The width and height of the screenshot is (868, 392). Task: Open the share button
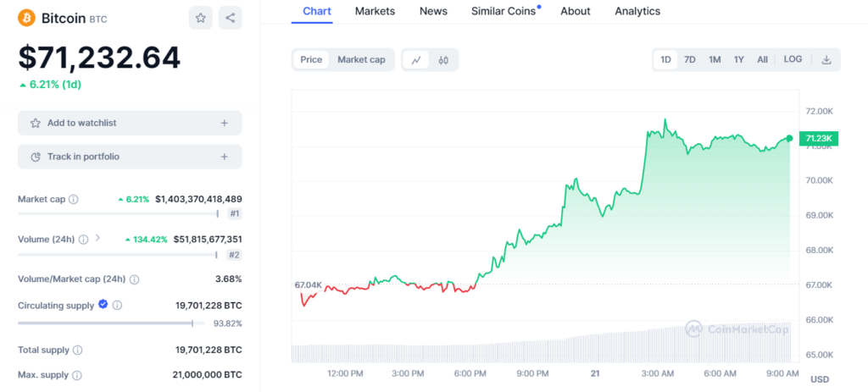click(x=231, y=19)
